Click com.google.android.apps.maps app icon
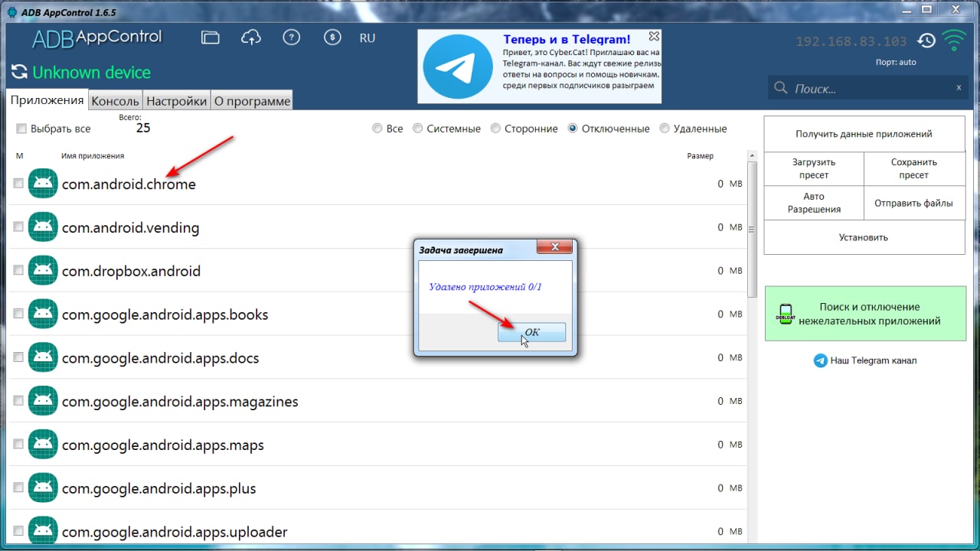This screenshot has height=551, width=980. click(x=43, y=445)
